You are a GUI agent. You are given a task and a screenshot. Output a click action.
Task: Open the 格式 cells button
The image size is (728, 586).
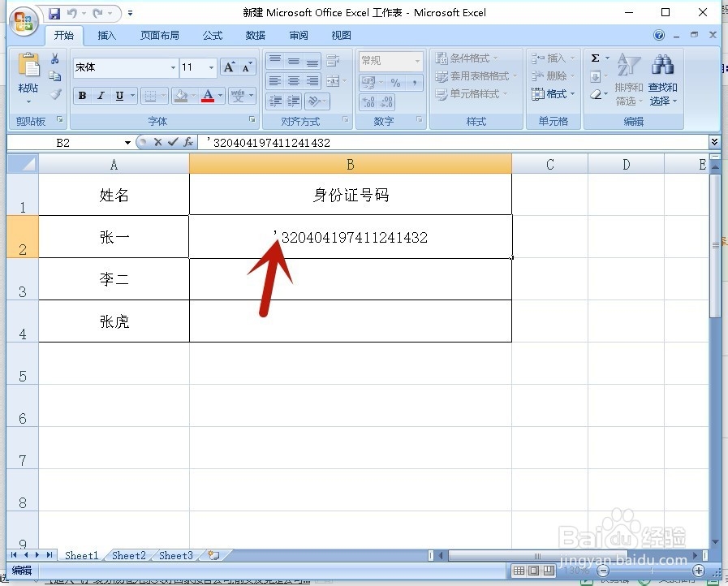553,94
